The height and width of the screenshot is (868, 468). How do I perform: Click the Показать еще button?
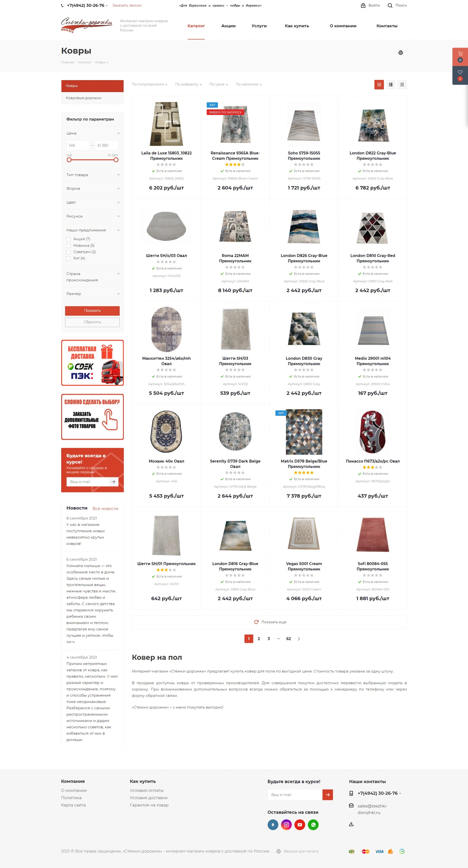(270, 622)
